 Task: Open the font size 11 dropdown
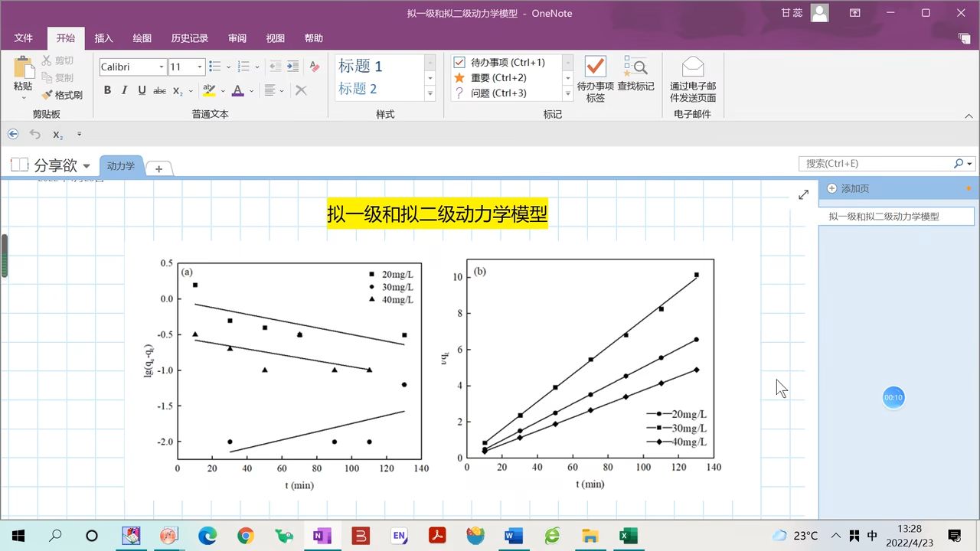(x=201, y=67)
